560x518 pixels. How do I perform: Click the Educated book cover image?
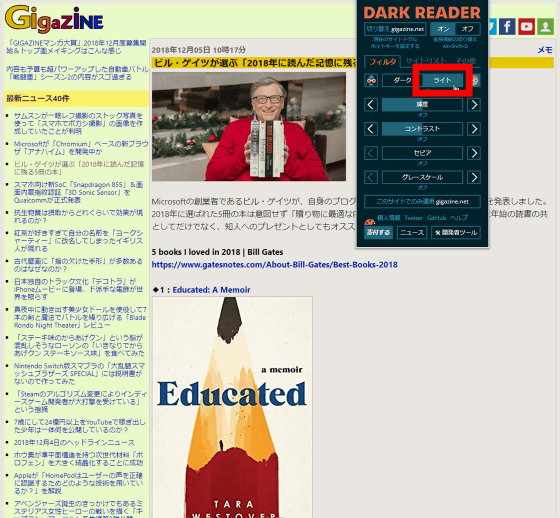(x=232, y=407)
